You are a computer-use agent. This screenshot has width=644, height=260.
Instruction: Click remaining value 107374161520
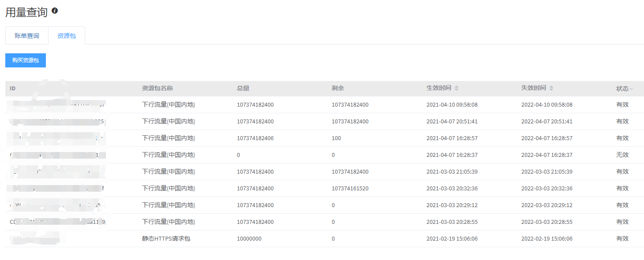click(x=350, y=189)
